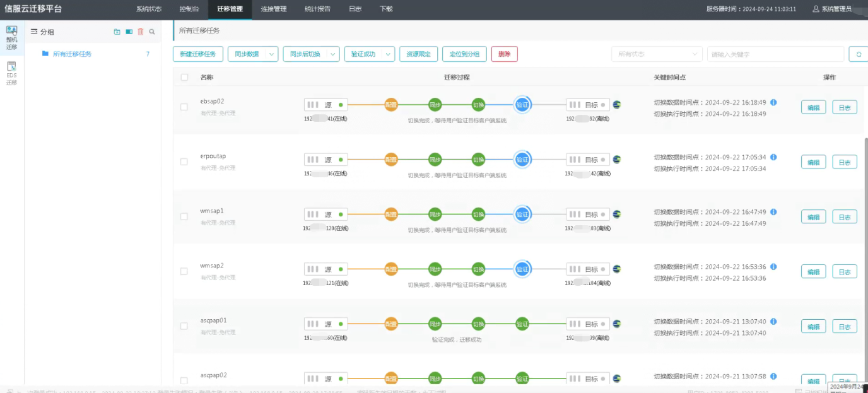Image resolution: width=868 pixels, height=393 pixels.
Task: Select the wmsap2 row checkbox
Action: coord(184,271)
